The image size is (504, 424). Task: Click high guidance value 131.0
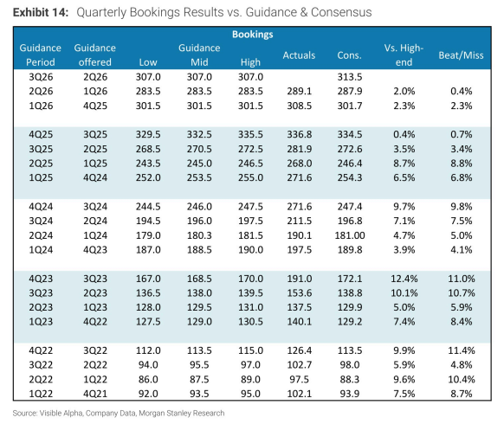pyautogui.click(x=250, y=307)
